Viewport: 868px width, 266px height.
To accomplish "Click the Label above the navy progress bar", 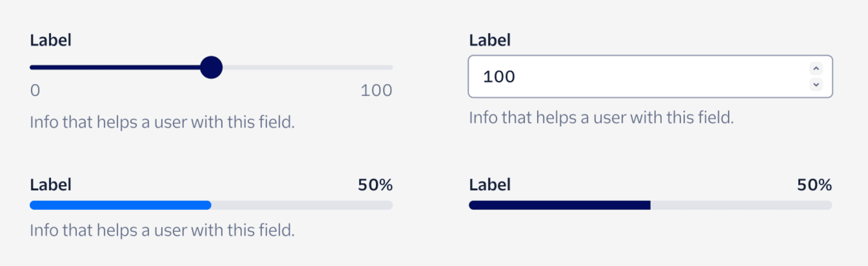I will [490, 184].
